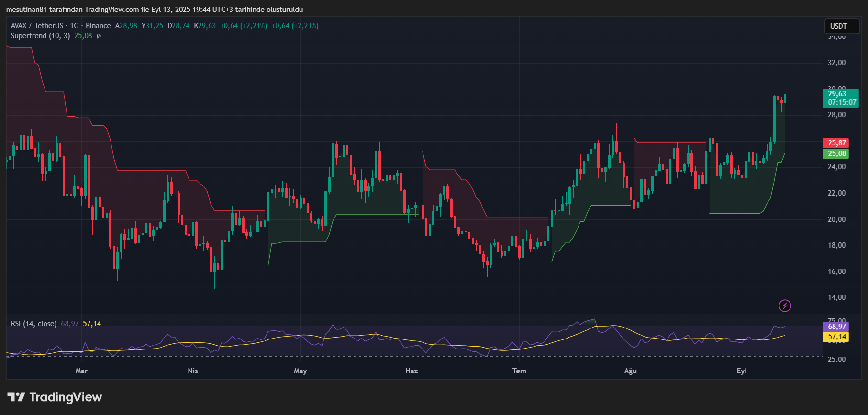Viewport: 868px width, 415px height.
Task: Click the Mar label on time axis
Action: (81, 371)
